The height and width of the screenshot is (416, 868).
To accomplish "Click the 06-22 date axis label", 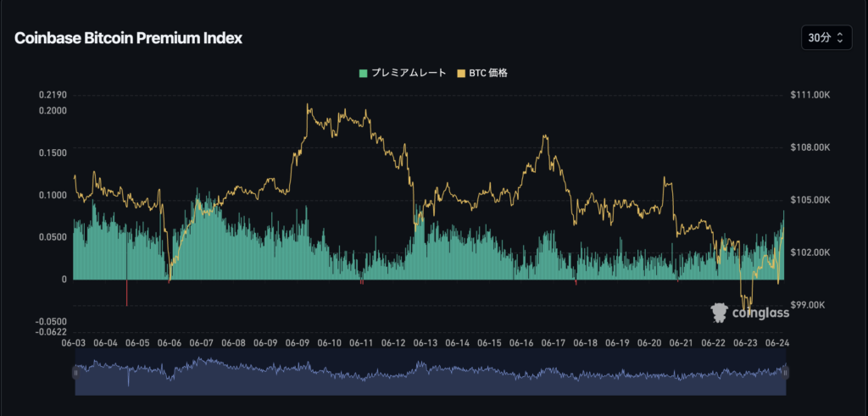I will click(713, 343).
